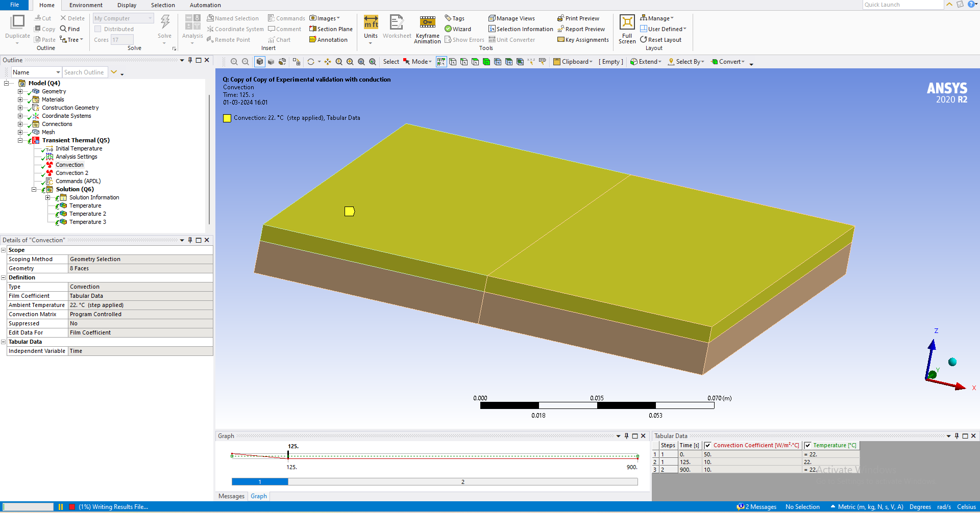Uncheck Convection Coefficient column checkbox

[x=707, y=445]
